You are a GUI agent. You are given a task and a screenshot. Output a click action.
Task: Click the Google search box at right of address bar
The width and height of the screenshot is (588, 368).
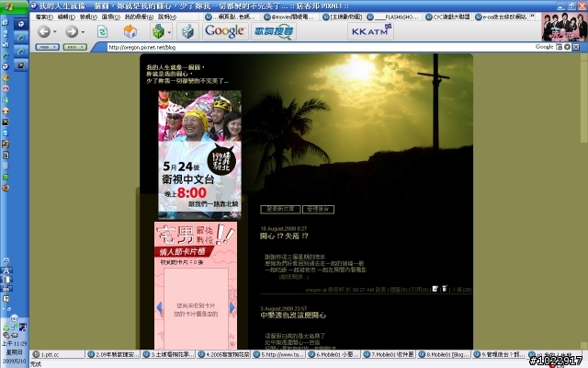pos(544,47)
